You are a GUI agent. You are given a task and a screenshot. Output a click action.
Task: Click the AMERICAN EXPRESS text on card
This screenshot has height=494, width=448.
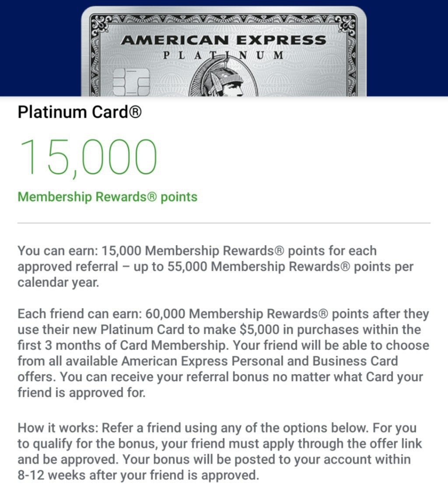point(224,40)
